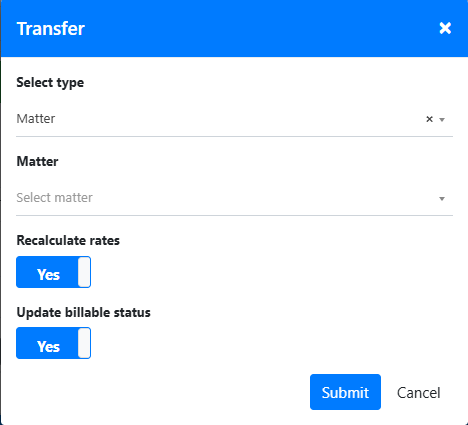Click the Update billable status label
The image size is (468, 425).
coord(84,313)
